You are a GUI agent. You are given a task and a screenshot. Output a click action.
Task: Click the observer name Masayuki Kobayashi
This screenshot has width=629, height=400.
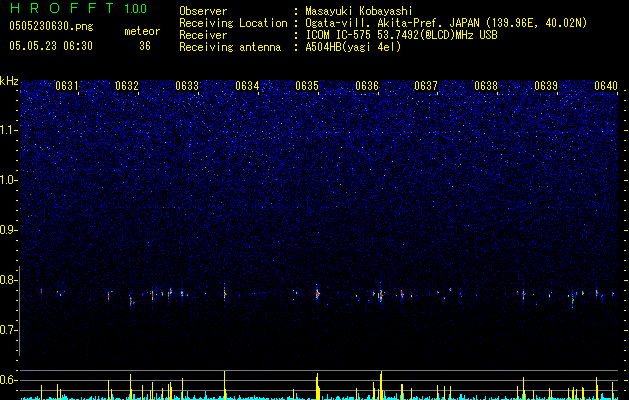359,11
